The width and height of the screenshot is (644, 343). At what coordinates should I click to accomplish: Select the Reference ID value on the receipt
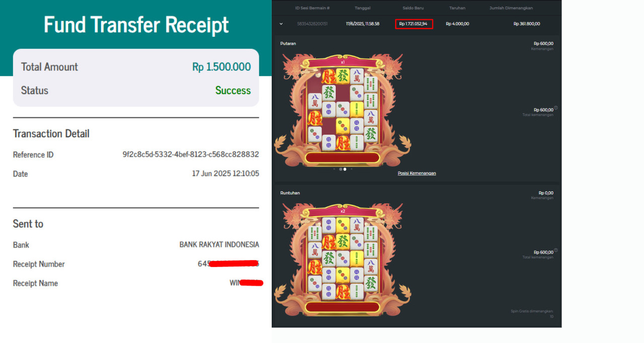191,154
